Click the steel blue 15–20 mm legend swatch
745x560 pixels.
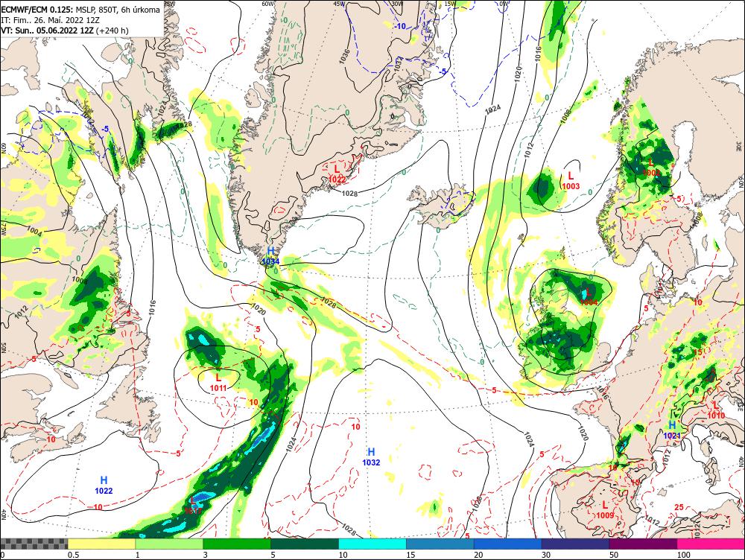440,544
